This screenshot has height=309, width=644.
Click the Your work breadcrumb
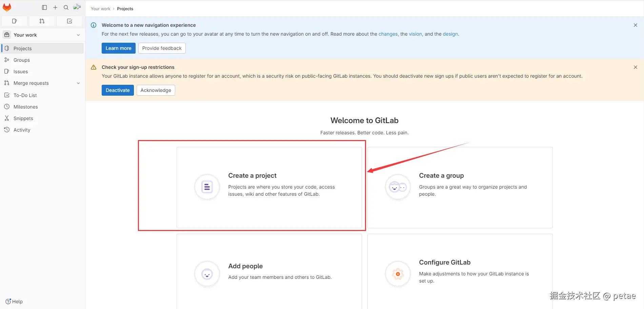point(101,9)
